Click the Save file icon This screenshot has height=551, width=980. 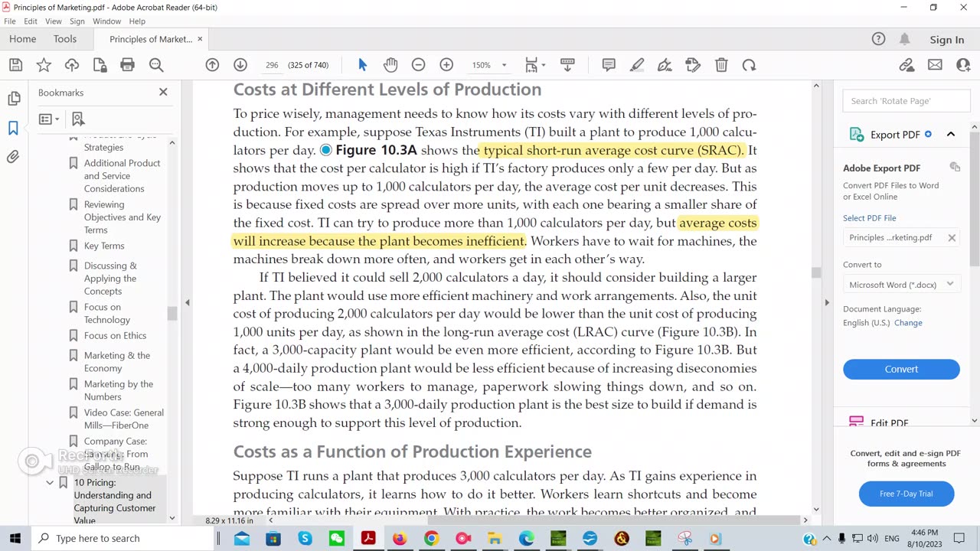coord(15,65)
